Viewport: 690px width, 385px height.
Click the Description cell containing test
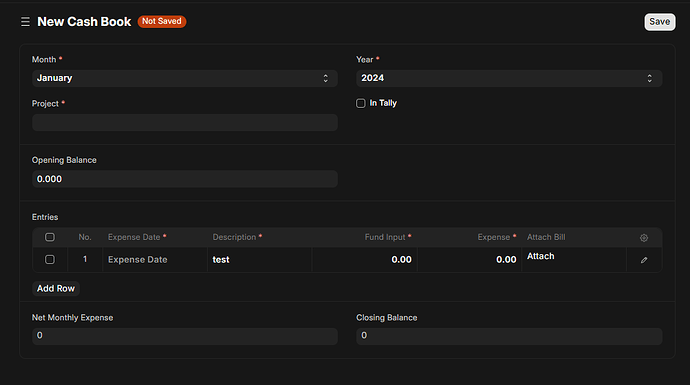point(260,260)
